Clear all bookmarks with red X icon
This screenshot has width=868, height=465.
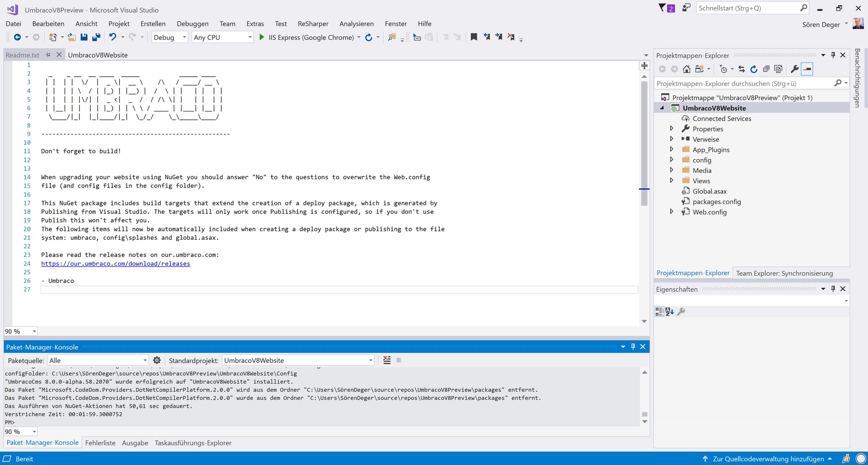[x=511, y=37]
